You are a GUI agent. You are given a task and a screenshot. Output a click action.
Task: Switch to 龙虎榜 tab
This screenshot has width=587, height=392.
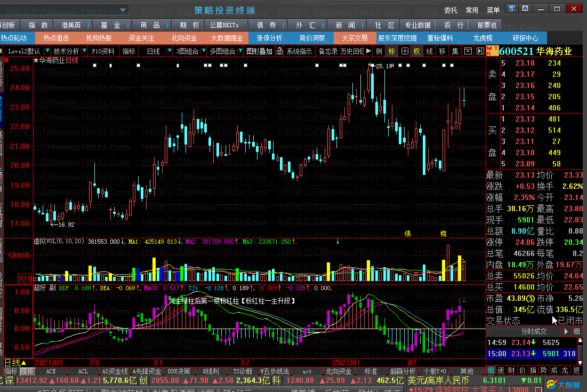483,38
